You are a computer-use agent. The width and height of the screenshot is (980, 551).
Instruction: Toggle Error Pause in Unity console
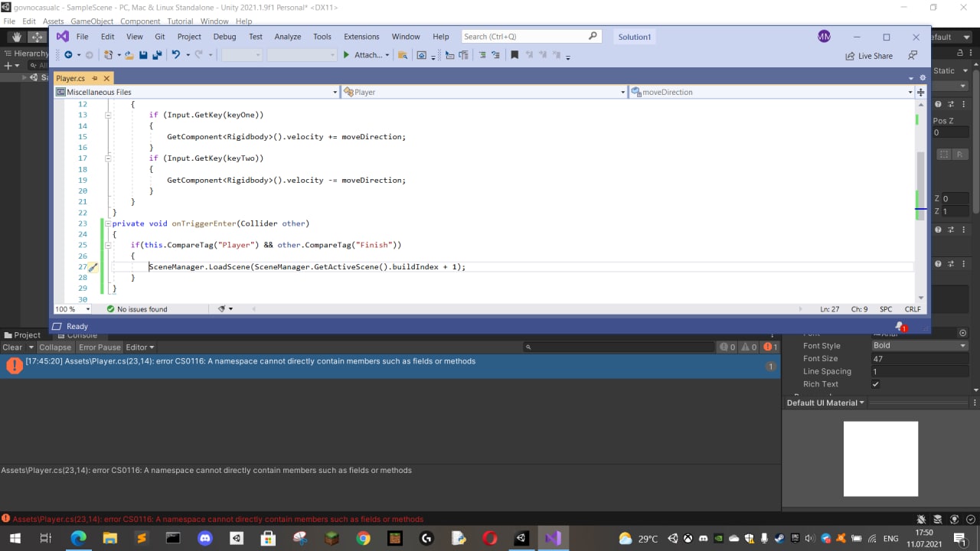tap(100, 347)
